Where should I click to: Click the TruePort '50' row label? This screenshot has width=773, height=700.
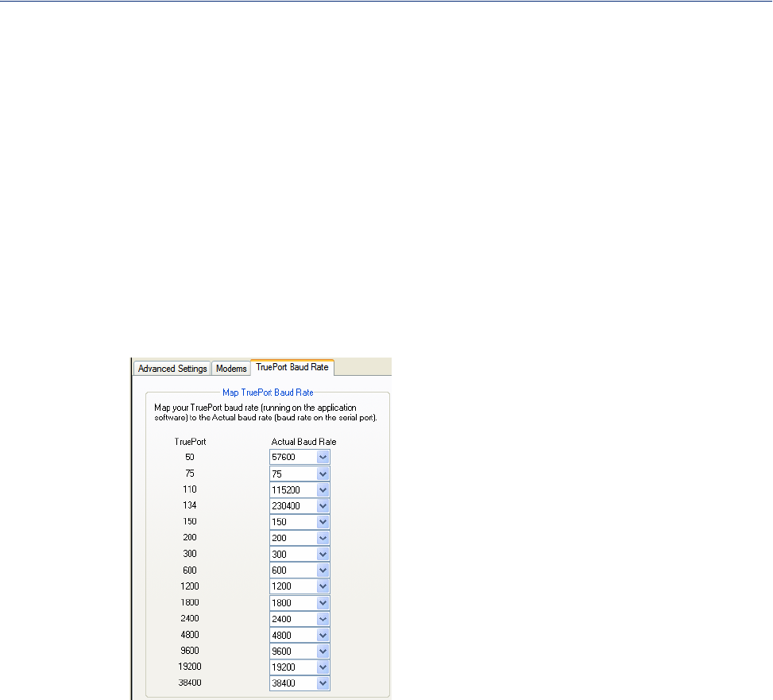coord(190,457)
